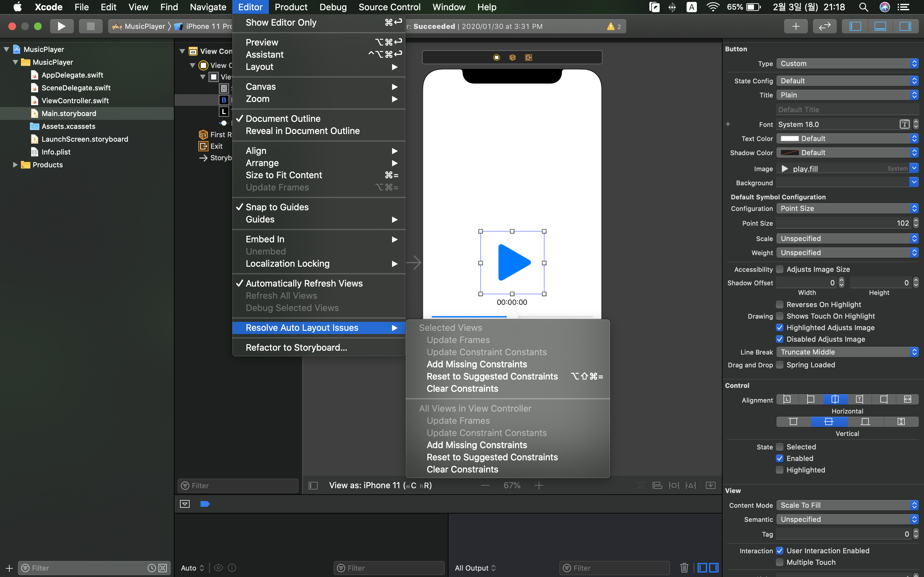The height and width of the screenshot is (577, 924).
Task: Click the Stop build button
Action: point(90,26)
